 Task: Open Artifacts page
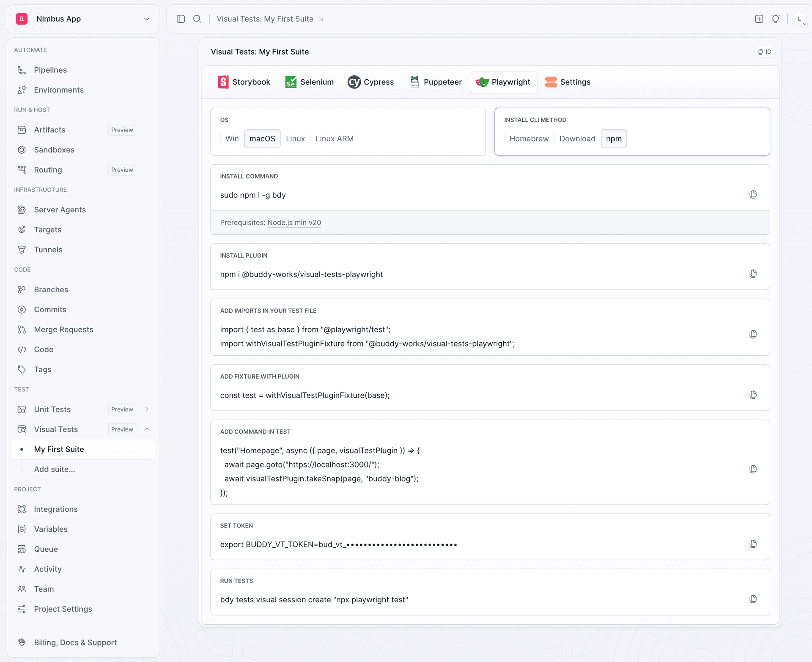[x=49, y=130]
